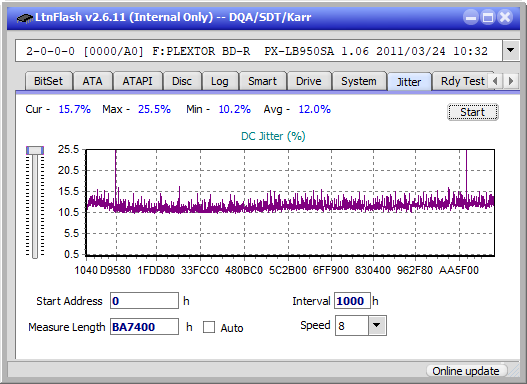Click the Online update button
The image size is (527, 384).
click(465, 371)
